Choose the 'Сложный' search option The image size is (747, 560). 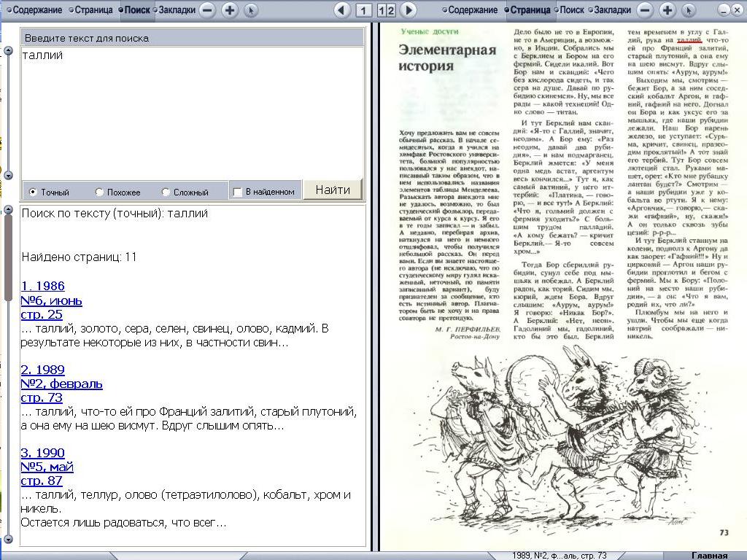pos(166,192)
